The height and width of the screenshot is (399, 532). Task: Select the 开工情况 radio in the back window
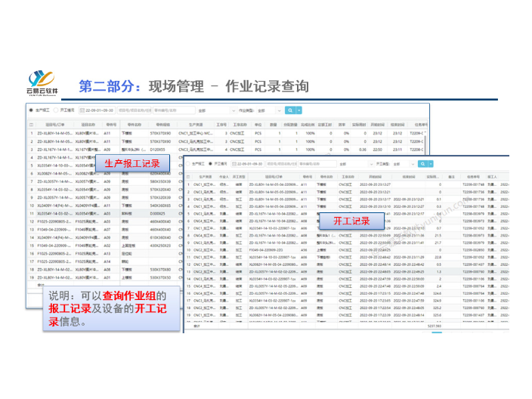coord(56,110)
